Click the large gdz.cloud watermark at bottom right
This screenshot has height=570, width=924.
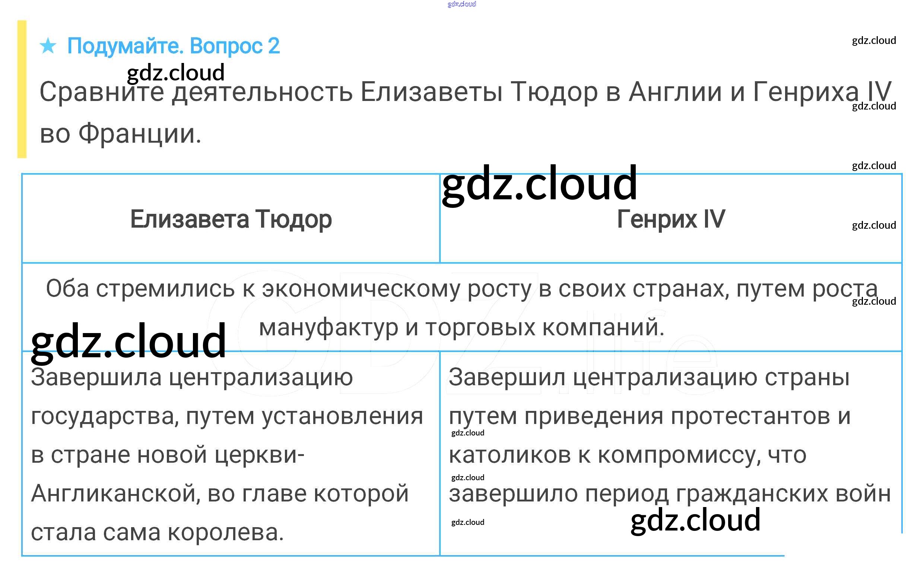tap(695, 520)
